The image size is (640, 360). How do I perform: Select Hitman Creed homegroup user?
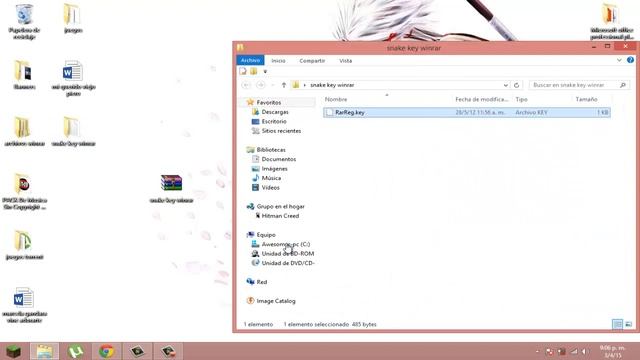pyautogui.click(x=280, y=216)
